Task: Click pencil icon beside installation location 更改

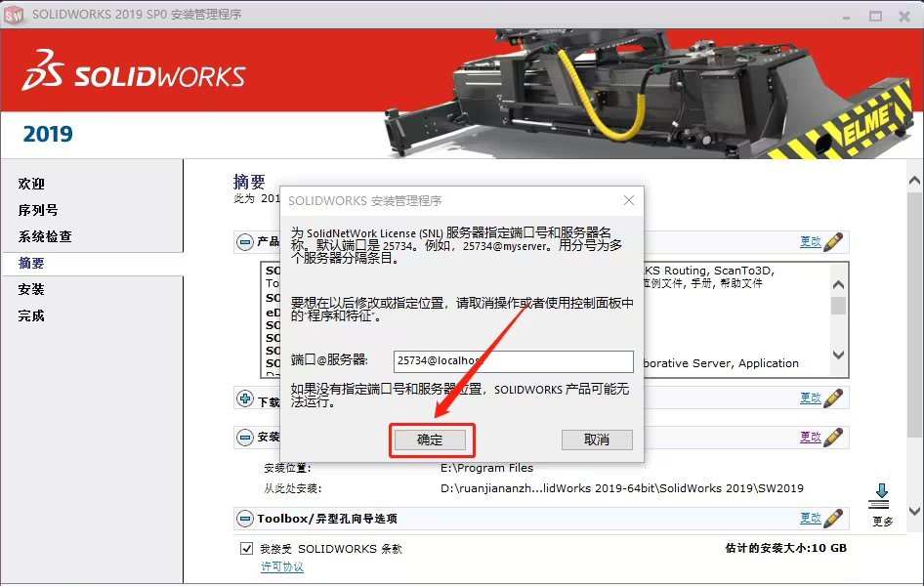Action: pos(833,437)
